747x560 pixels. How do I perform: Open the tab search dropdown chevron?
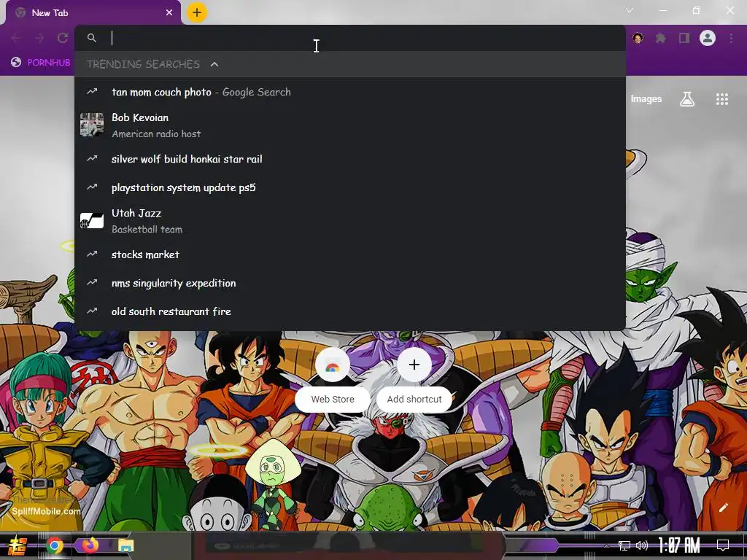[630, 10]
